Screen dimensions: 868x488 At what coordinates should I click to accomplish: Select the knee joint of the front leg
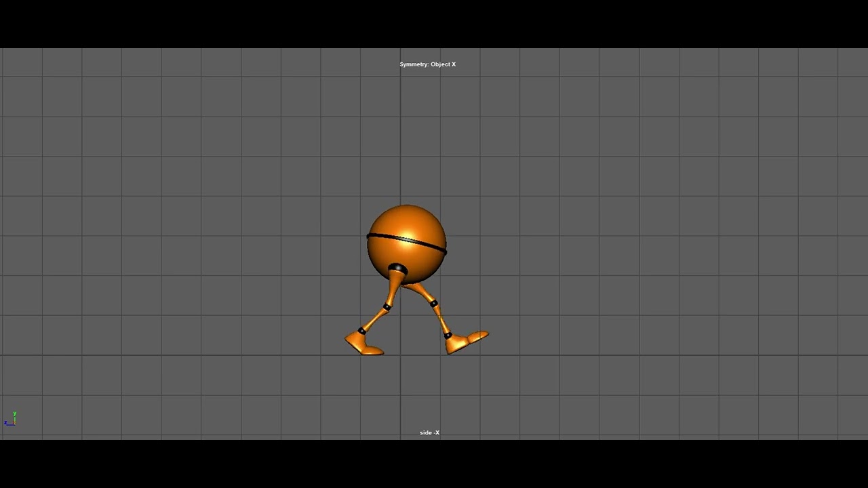pyautogui.click(x=433, y=303)
